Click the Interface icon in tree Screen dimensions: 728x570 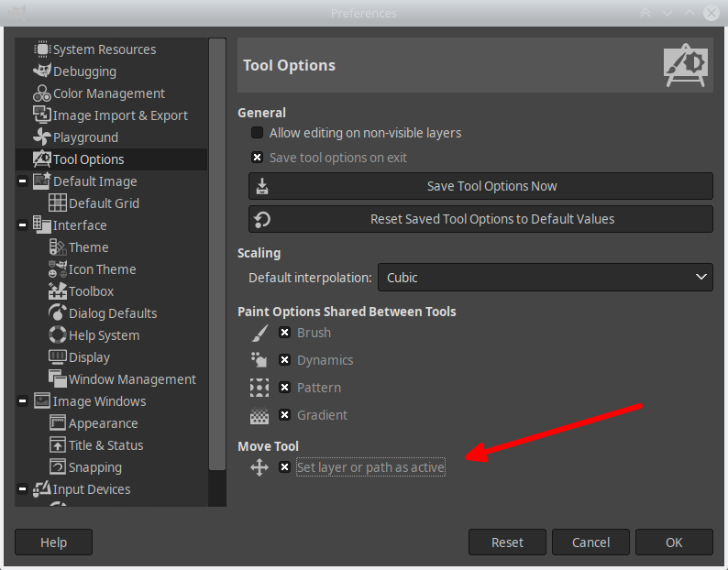tap(42, 225)
